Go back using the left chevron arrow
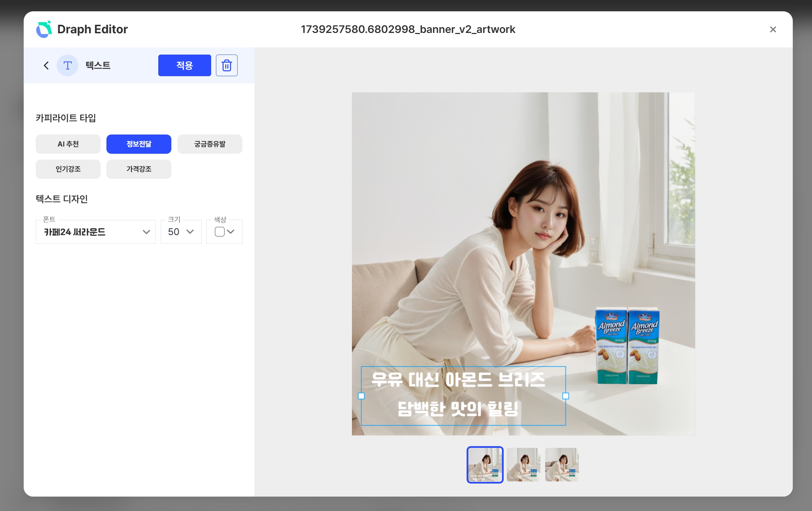 coord(46,65)
